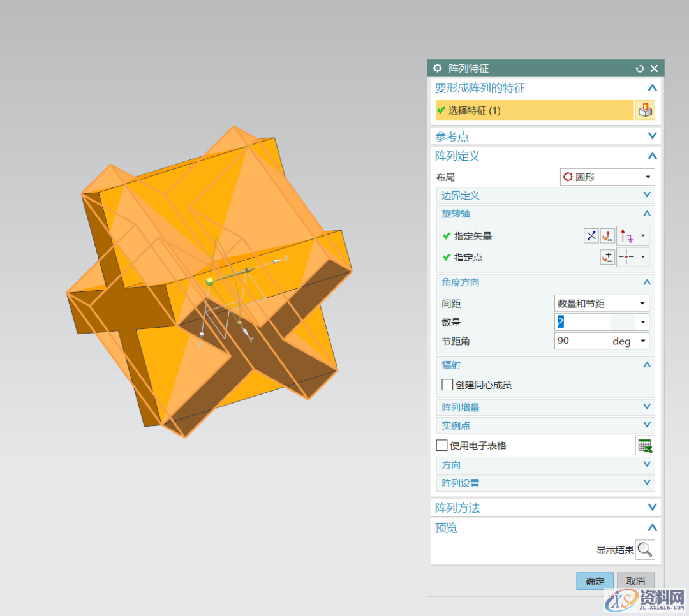
Task: Click the 取消 button
Action: point(635,581)
